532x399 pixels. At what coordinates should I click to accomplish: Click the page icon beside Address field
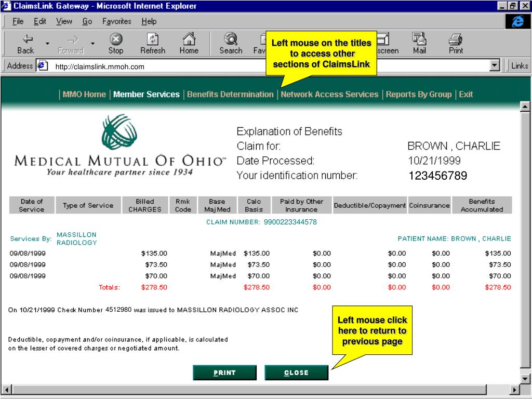[42, 65]
